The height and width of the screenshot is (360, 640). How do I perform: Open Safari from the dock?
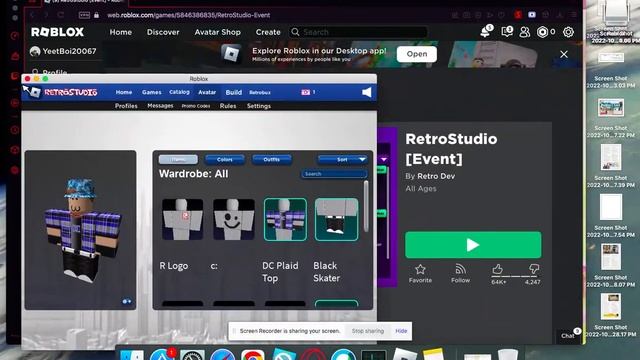(222, 355)
